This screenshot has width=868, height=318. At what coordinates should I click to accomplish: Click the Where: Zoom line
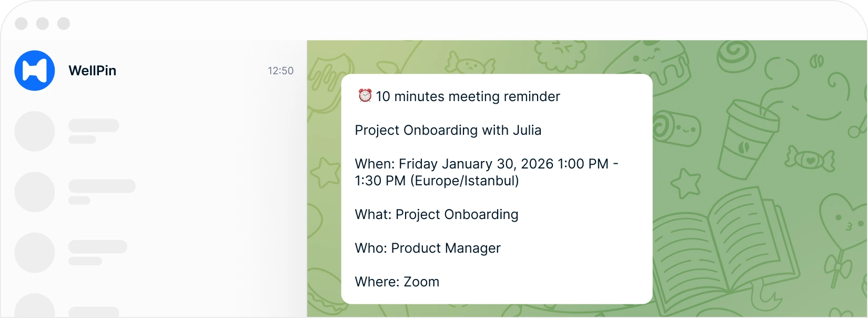click(397, 282)
